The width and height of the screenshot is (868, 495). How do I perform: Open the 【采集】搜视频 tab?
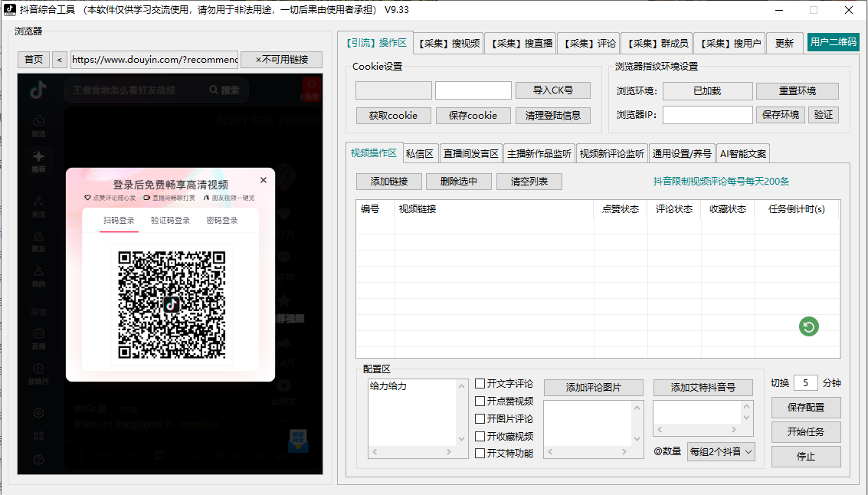pos(449,44)
